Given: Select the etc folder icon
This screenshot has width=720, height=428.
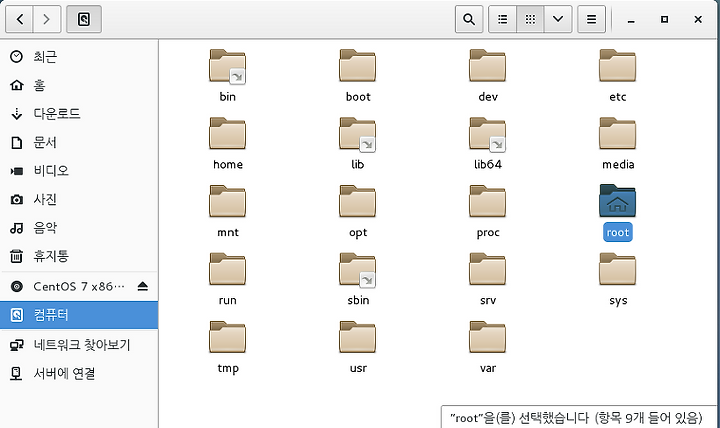Looking at the screenshot, I should click(x=618, y=66).
